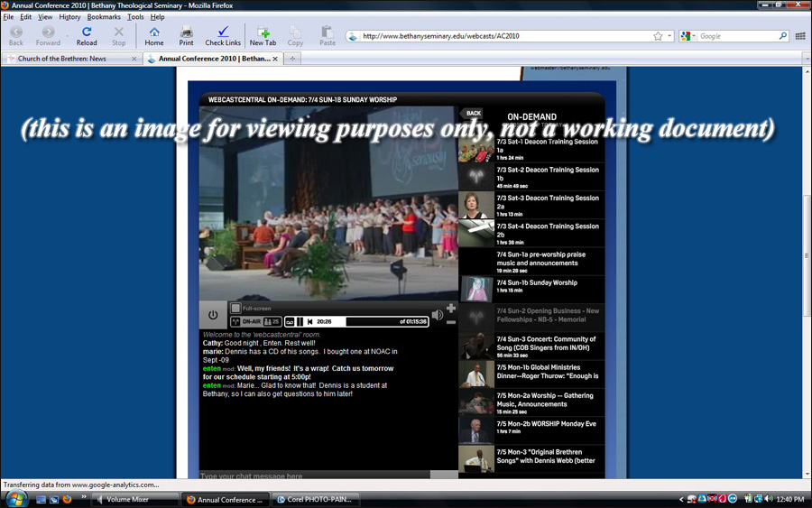Image resolution: width=812 pixels, height=508 pixels.
Task: Click the viewers count icon showing 25
Action: pyautogui.click(x=272, y=321)
